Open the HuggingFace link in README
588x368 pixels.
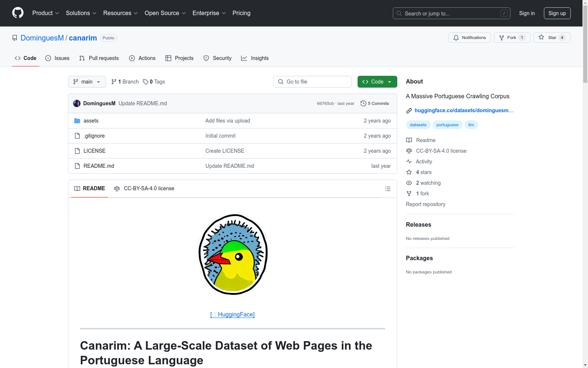233,314
